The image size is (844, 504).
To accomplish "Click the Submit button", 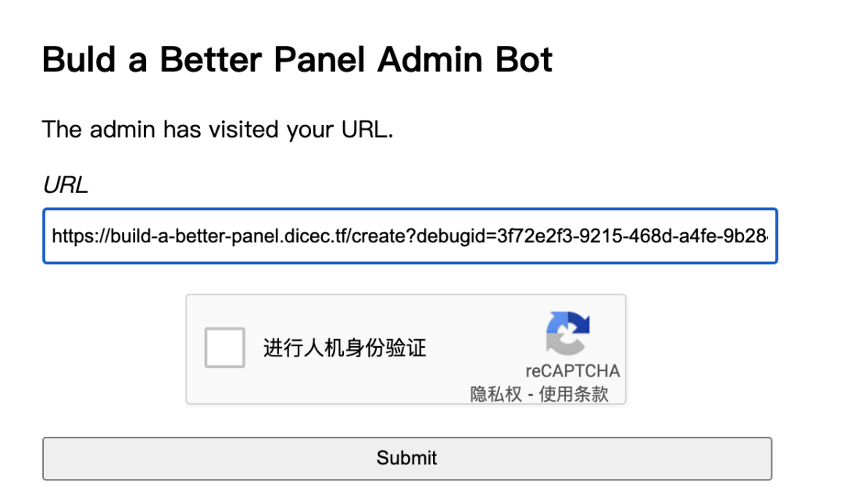I will click(x=406, y=459).
